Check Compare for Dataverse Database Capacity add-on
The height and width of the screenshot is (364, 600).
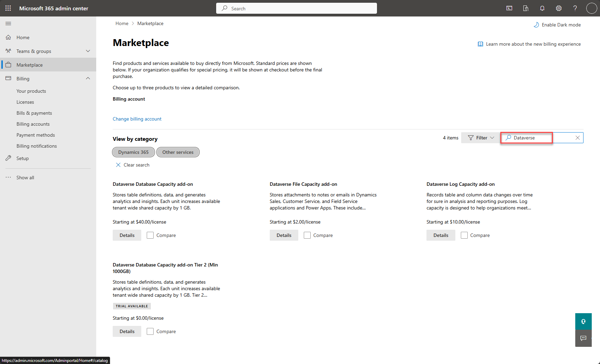(x=150, y=235)
